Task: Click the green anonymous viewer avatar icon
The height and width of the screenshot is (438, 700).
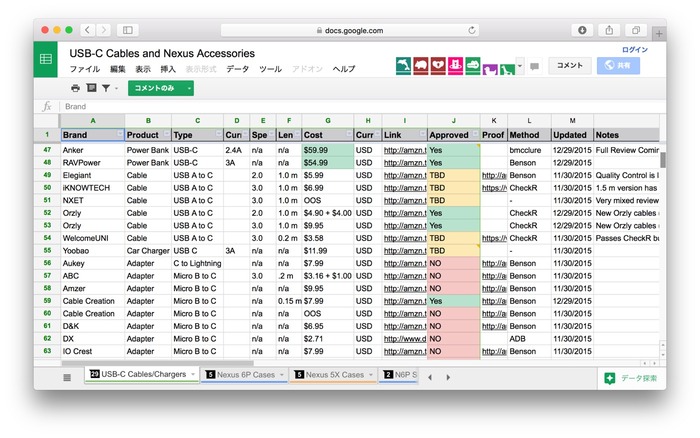Action: pyautogui.click(x=473, y=66)
